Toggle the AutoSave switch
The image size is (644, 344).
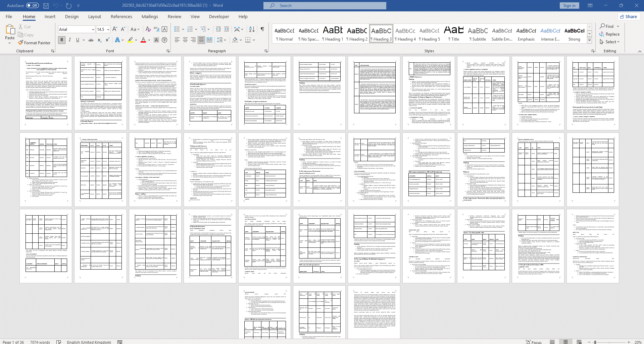(x=32, y=6)
